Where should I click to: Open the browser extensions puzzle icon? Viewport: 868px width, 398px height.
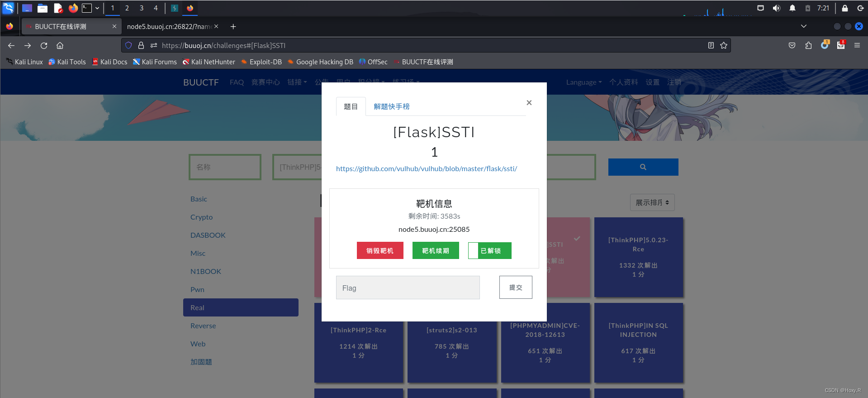click(808, 45)
